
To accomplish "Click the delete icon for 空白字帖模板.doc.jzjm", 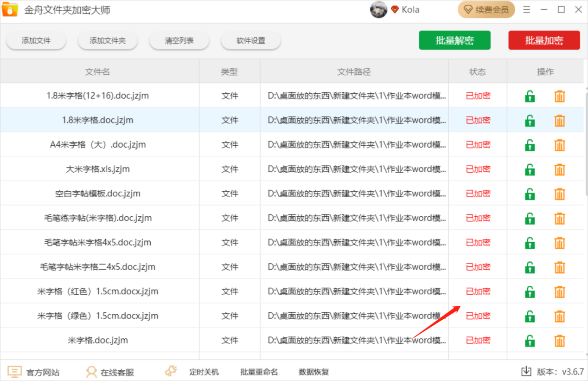I will (560, 194).
